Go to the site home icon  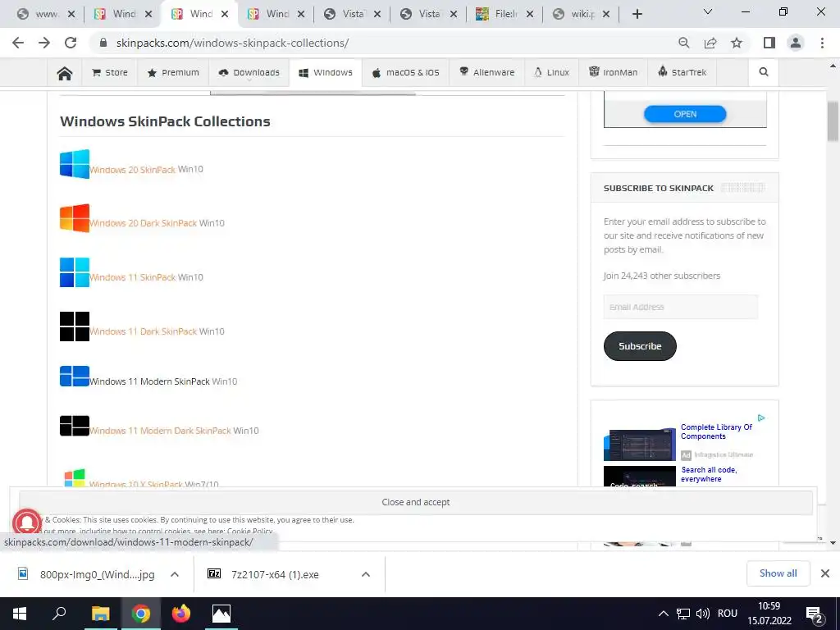click(65, 73)
